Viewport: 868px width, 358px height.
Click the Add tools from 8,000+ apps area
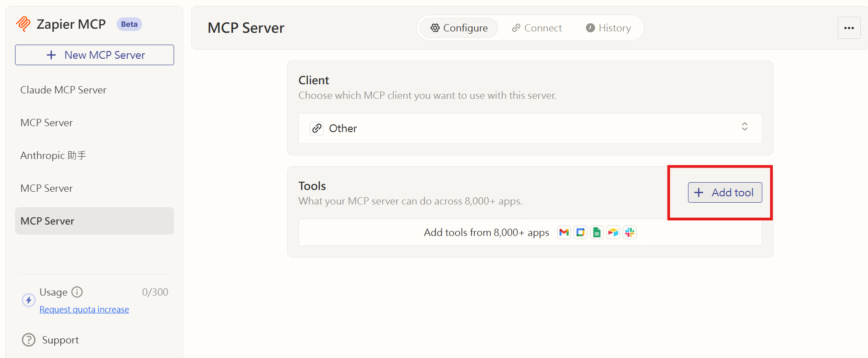486,233
